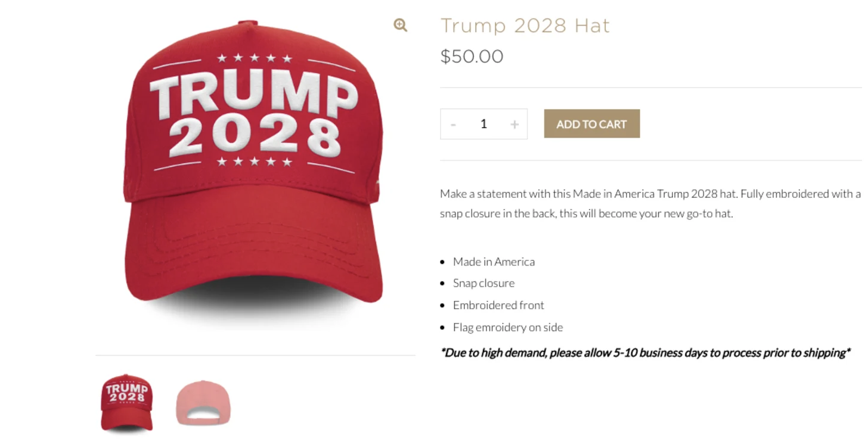The image size is (868, 441).
Task: Click the magnifier zoom icon on product image
Action: [x=400, y=25]
